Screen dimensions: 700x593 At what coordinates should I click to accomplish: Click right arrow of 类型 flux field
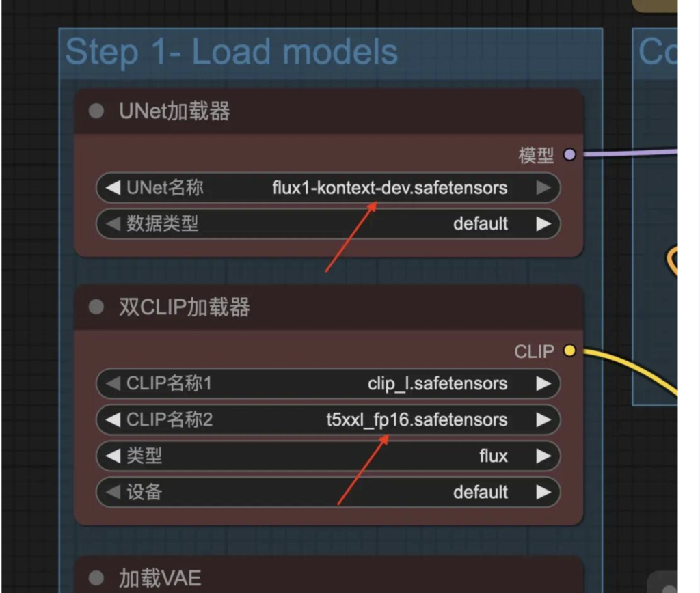click(x=543, y=456)
